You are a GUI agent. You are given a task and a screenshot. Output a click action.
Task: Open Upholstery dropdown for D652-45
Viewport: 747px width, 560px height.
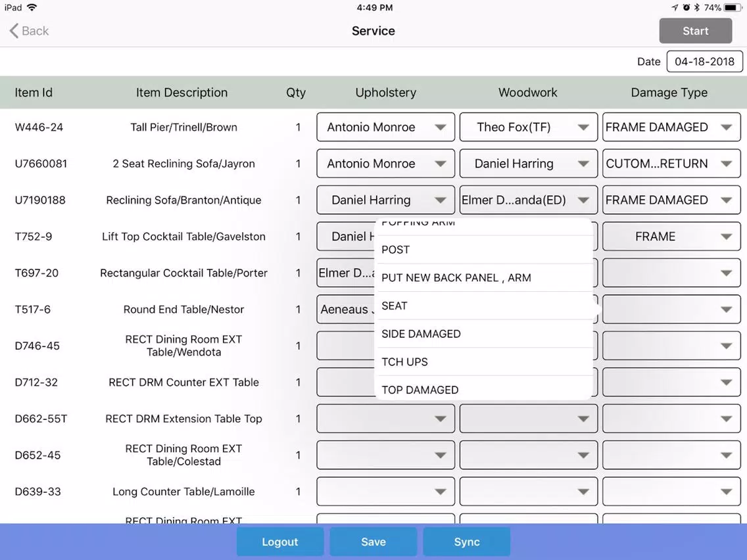pyautogui.click(x=385, y=455)
